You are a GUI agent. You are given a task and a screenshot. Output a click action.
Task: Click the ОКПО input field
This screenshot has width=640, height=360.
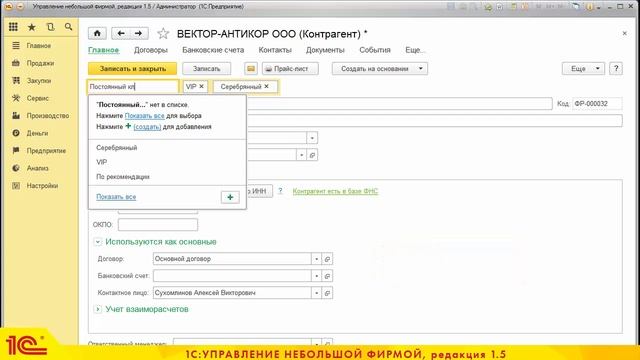click(x=158, y=224)
